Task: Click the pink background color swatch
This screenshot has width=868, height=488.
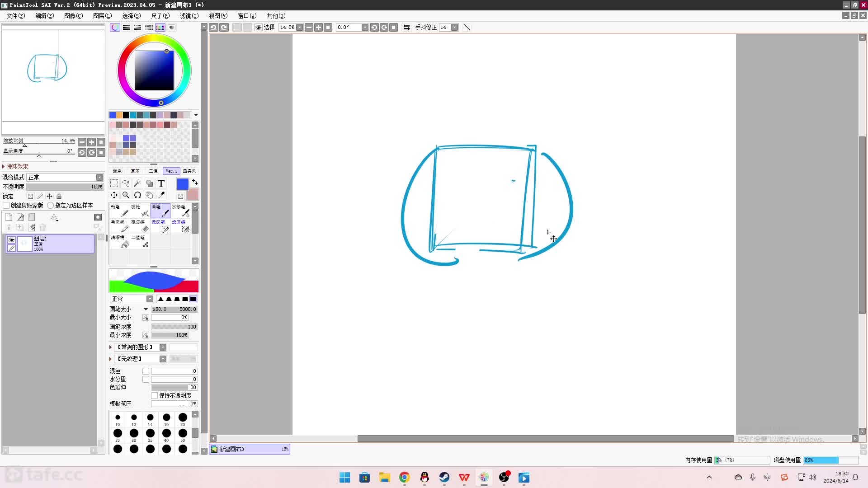Action: pyautogui.click(x=193, y=194)
